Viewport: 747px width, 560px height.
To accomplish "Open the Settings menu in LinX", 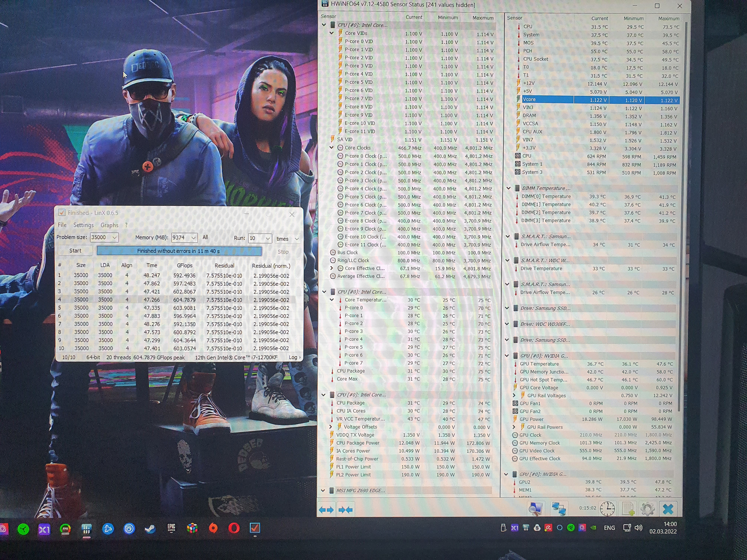I will (83, 225).
